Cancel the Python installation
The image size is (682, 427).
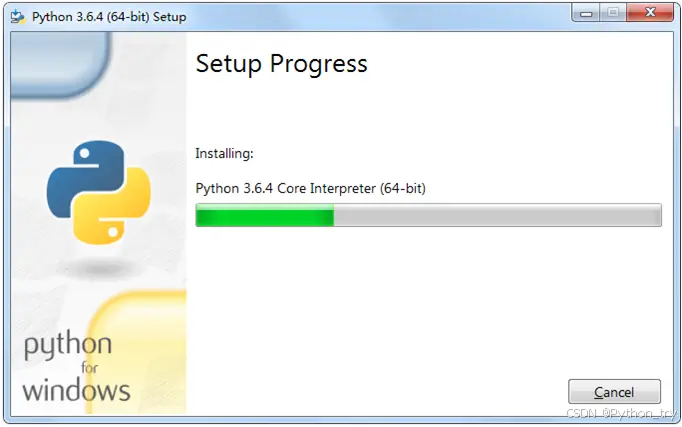click(614, 392)
